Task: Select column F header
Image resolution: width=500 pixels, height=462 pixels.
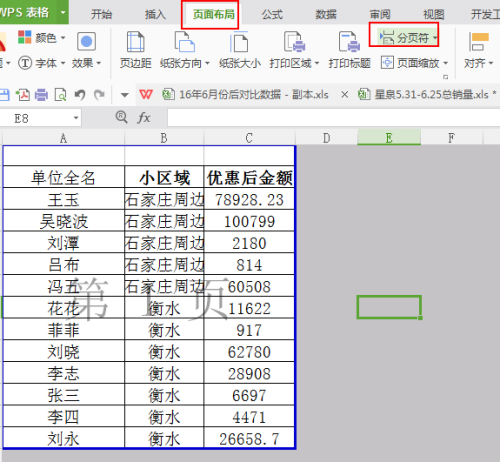Action: click(x=451, y=138)
